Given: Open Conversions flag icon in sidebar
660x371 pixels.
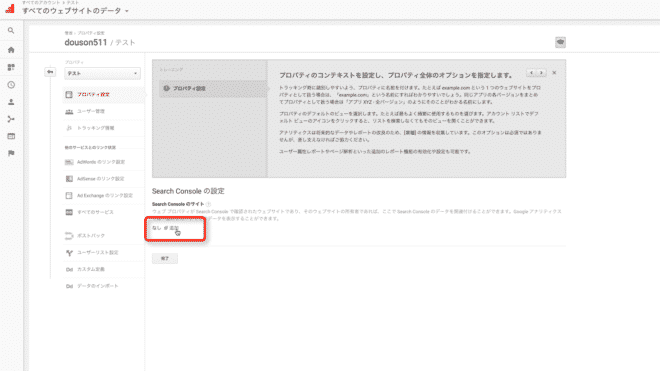Looking at the screenshot, I should pos(11,153).
